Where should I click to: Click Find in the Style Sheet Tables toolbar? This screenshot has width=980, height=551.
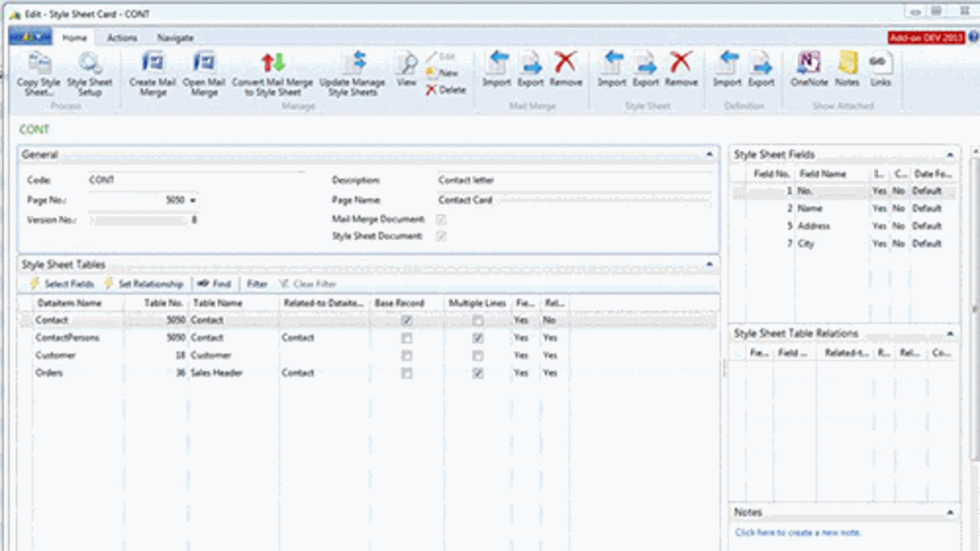215,284
